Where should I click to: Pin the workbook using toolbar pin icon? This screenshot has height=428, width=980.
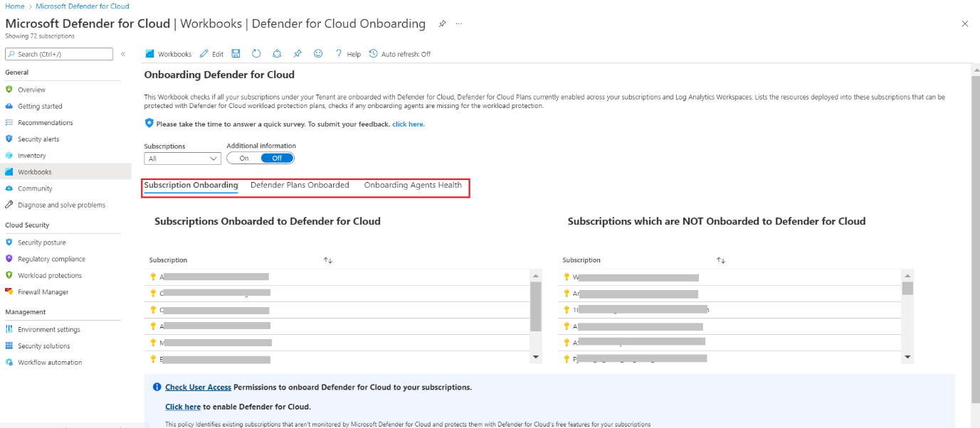click(x=297, y=54)
